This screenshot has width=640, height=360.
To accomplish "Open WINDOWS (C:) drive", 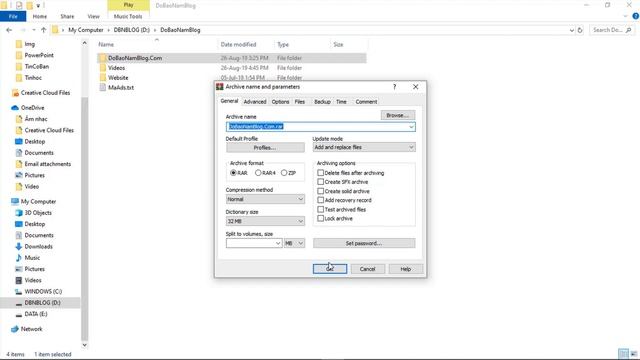I will click(x=43, y=291).
